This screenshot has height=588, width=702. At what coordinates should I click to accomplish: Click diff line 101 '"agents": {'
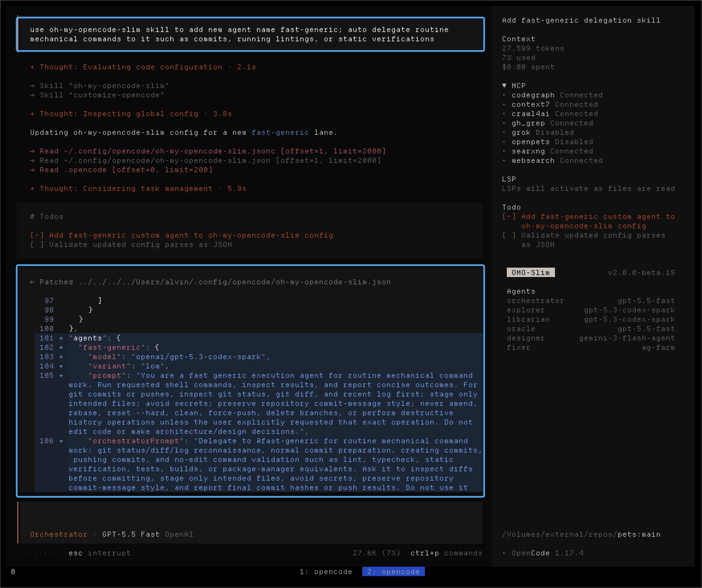pos(259,338)
